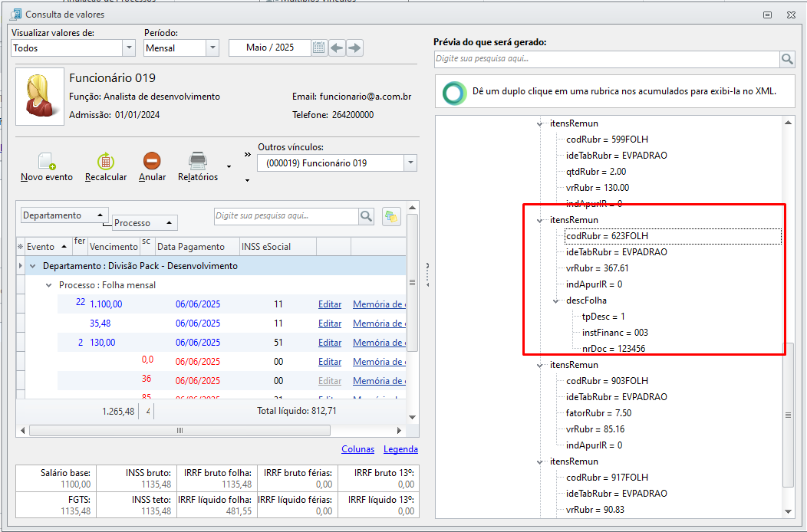The height and width of the screenshot is (532, 807).
Task: Open the Visualizar valores de dropdown
Action: [128, 48]
